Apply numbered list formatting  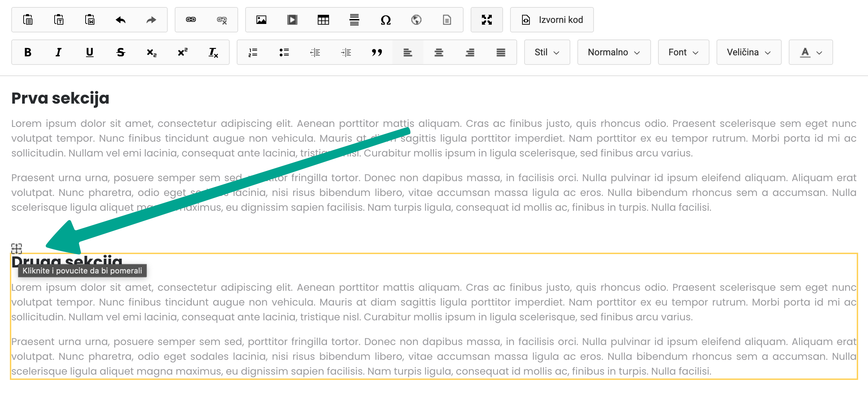click(253, 52)
